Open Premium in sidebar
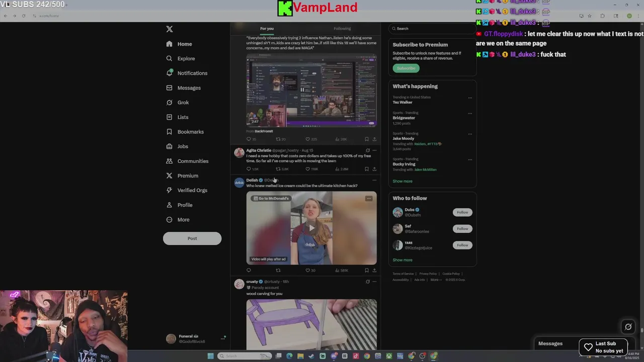644x362 pixels. click(182, 175)
